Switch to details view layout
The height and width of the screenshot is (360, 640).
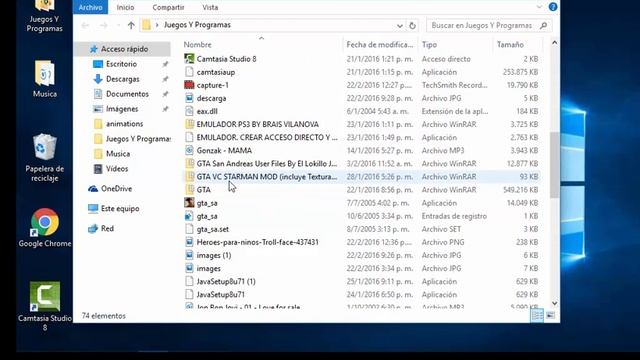tap(537, 315)
